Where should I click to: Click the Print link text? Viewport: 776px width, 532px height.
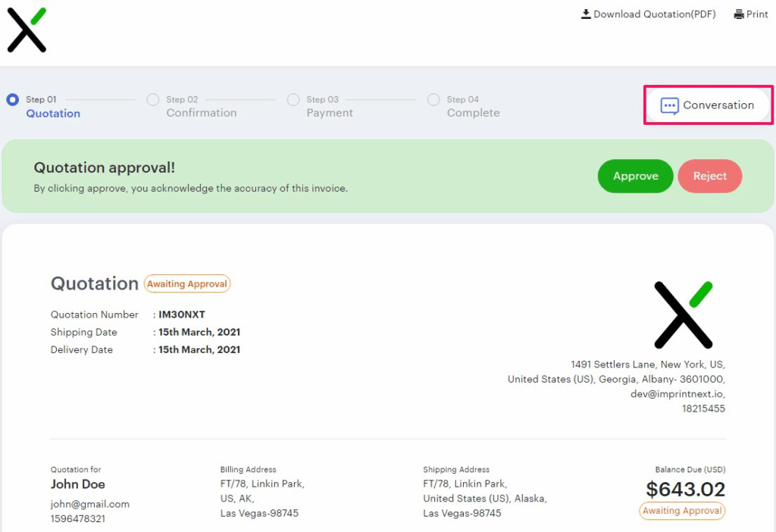pos(757,14)
